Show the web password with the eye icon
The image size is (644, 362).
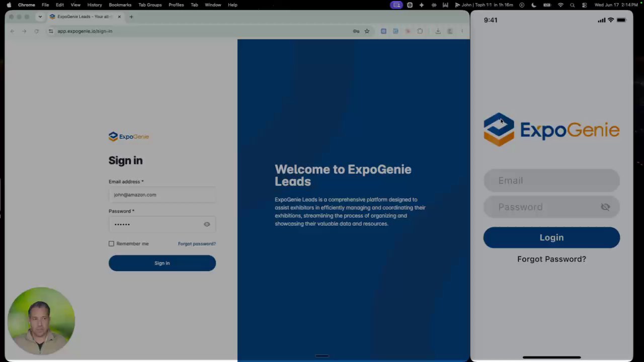tap(207, 224)
